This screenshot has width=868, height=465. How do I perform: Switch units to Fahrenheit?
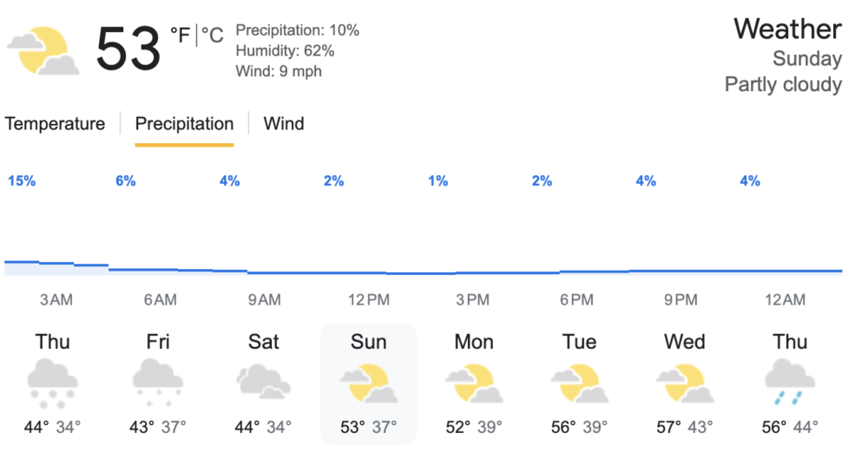(x=180, y=36)
